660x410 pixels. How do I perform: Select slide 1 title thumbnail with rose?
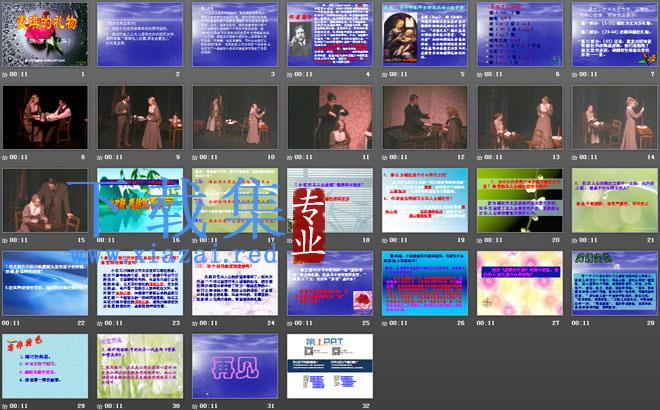(x=45, y=34)
